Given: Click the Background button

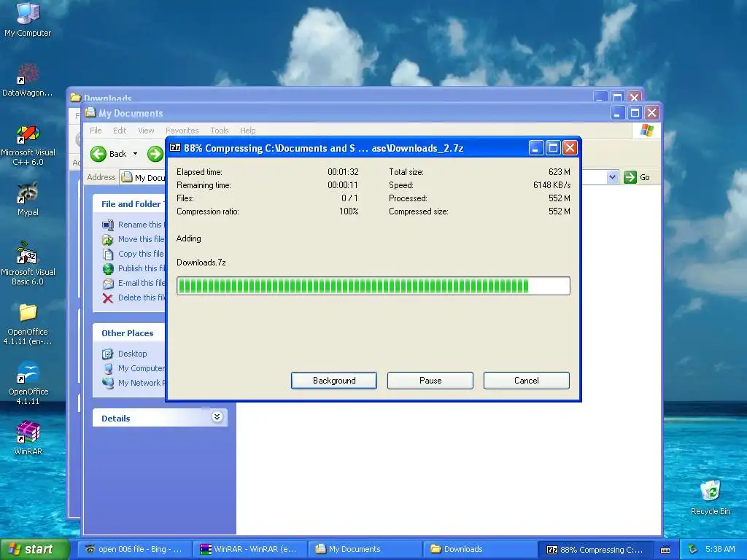Looking at the screenshot, I should [334, 381].
